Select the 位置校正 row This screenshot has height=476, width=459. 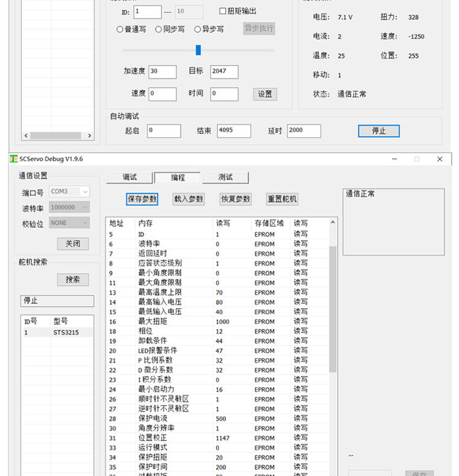tap(218, 438)
